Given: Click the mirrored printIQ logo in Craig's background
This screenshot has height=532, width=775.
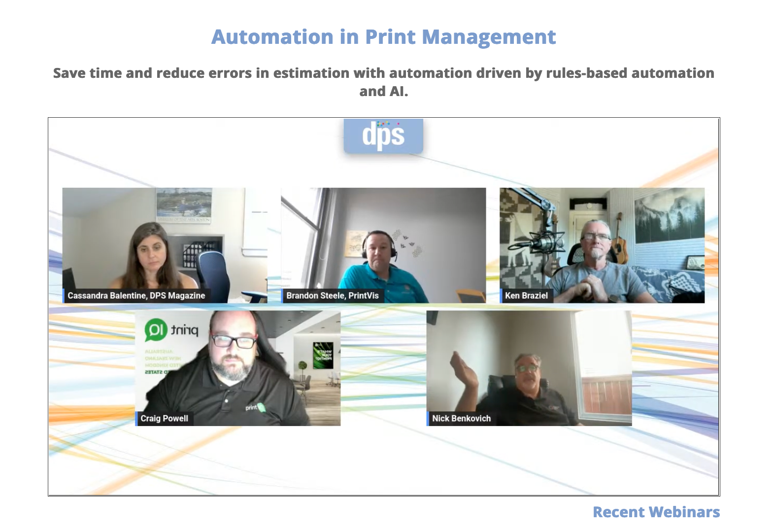Looking at the screenshot, I should pos(171,330).
